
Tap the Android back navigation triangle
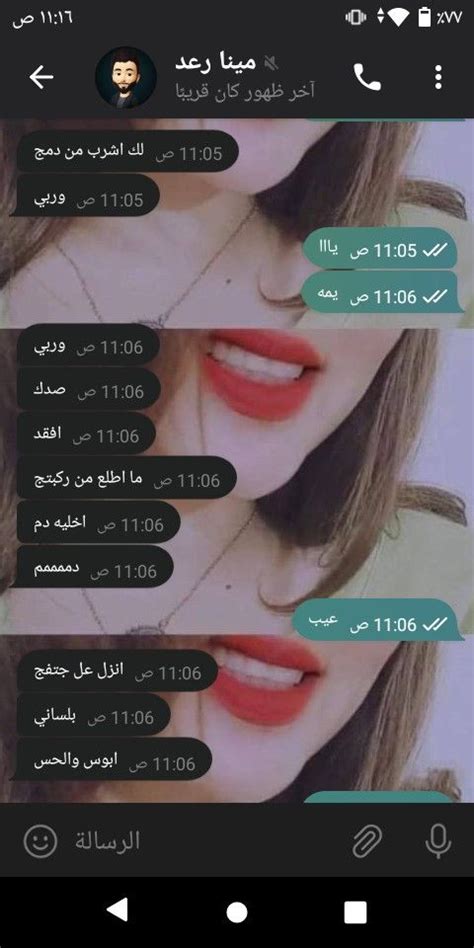(118, 912)
